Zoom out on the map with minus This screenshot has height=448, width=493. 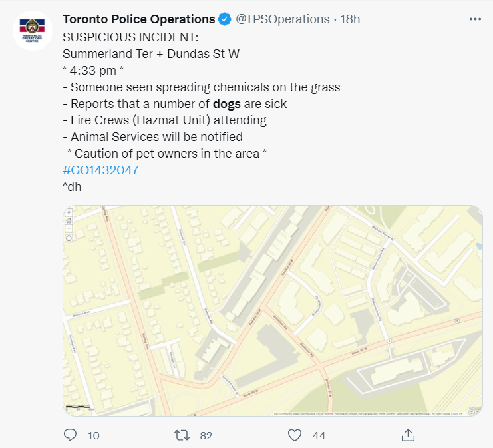(x=69, y=228)
